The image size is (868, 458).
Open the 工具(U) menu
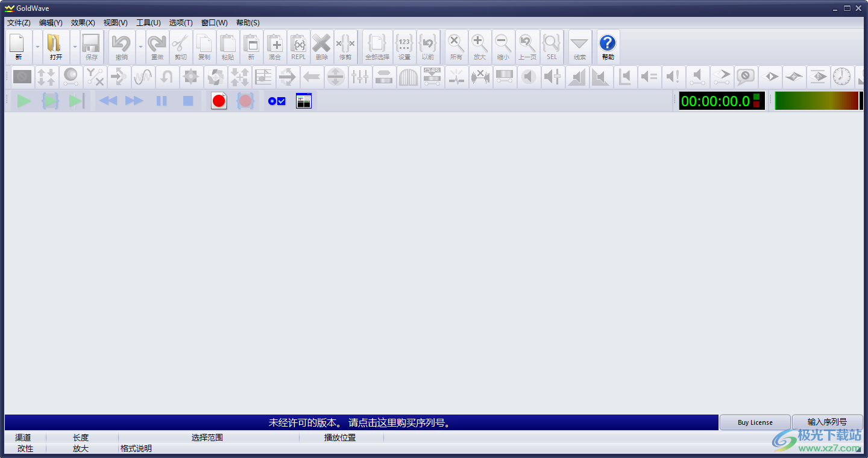[148, 23]
